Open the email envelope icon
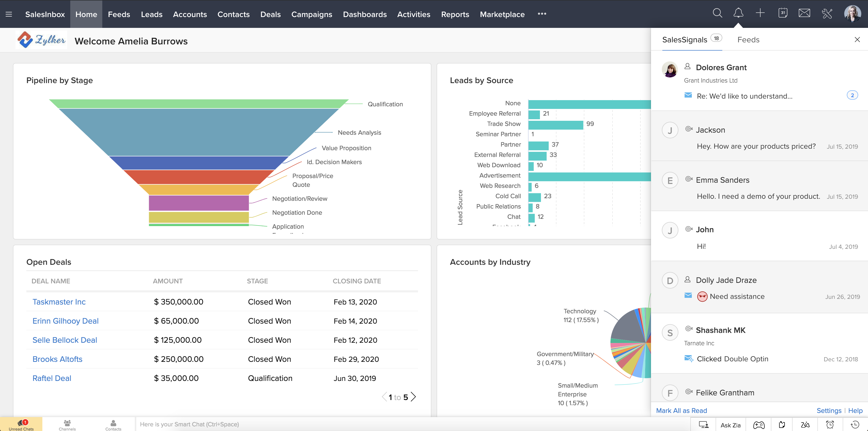868x431 pixels. (805, 13)
